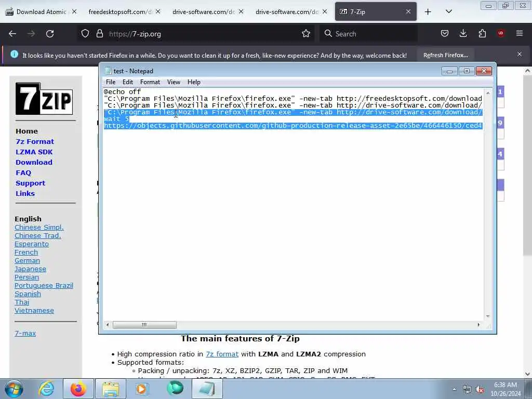Switch to the freedesktopsoft.com tab
The width and height of the screenshot is (532, 399).
click(120, 12)
